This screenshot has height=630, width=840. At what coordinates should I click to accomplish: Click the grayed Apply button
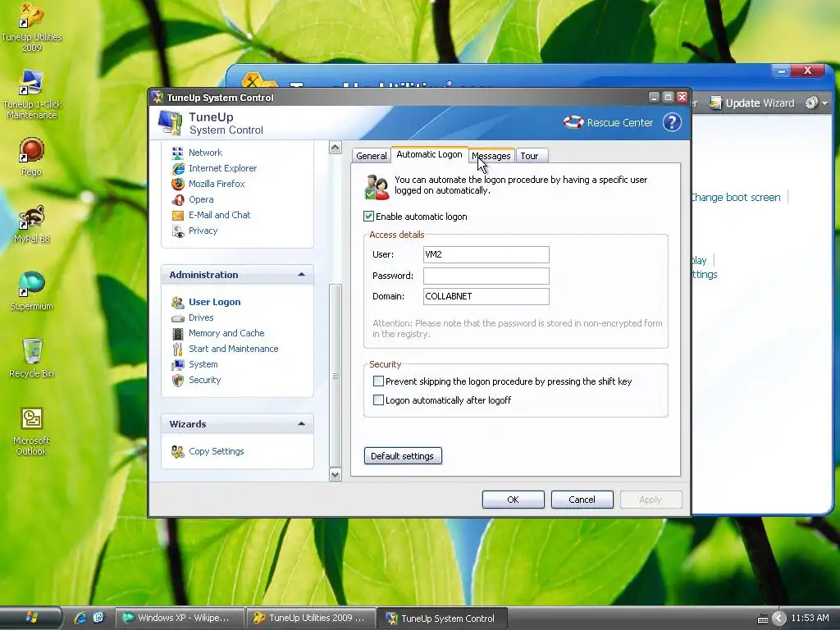pyautogui.click(x=651, y=500)
